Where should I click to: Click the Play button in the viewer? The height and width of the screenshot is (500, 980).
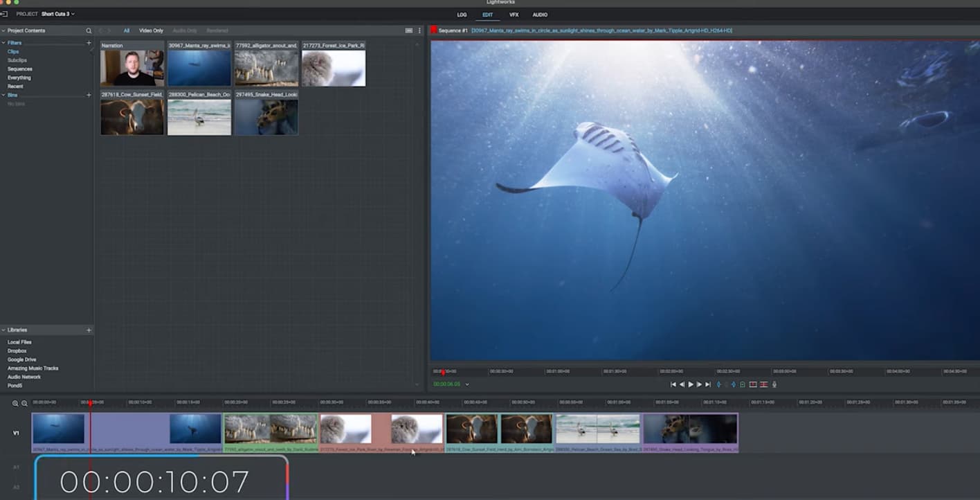[690, 384]
